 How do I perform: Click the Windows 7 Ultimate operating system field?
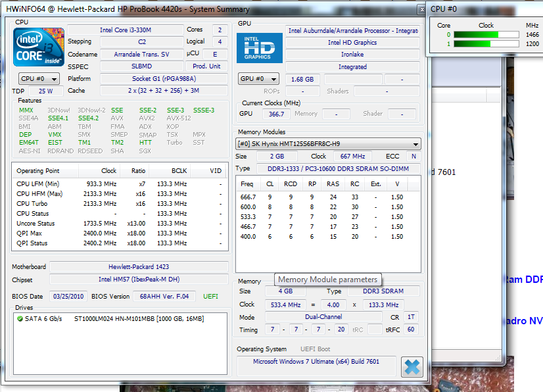[x=316, y=362]
